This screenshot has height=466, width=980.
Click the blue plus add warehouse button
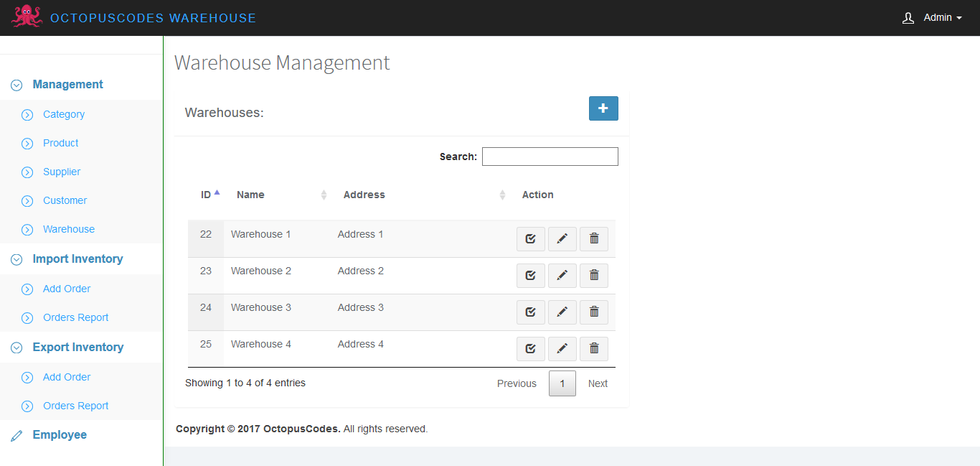pos(603,108)
